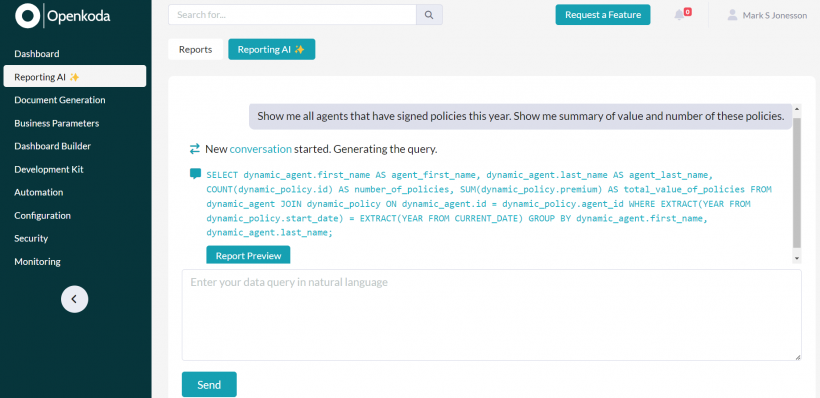Click the chat scrollbar down arrow

click(796, 258)
